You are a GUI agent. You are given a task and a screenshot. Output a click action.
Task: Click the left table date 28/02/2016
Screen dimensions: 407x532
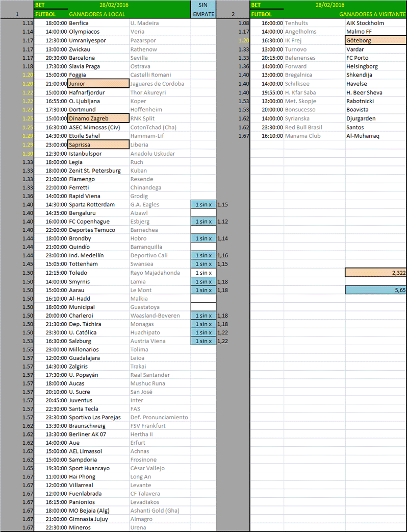click(x=114, y=5)
